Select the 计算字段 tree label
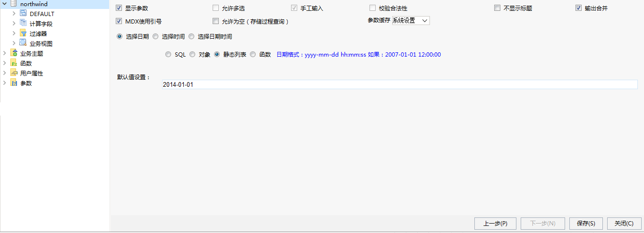644x233 pixels. coord(41,24)
